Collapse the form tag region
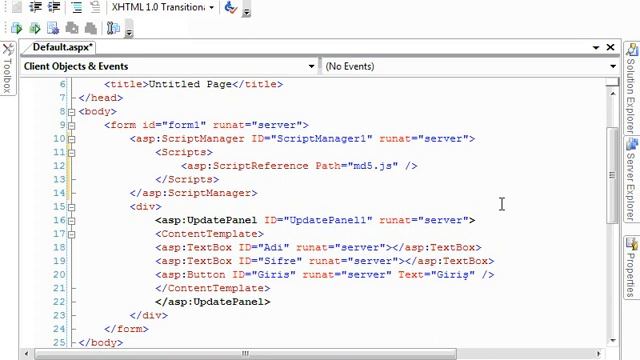This screenshot has width=640, height=360. [71, 125]
